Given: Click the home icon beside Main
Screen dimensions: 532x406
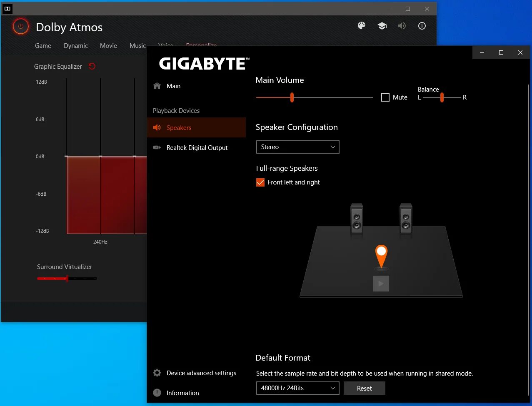Looking at the screenshot, I should point(157,86).
